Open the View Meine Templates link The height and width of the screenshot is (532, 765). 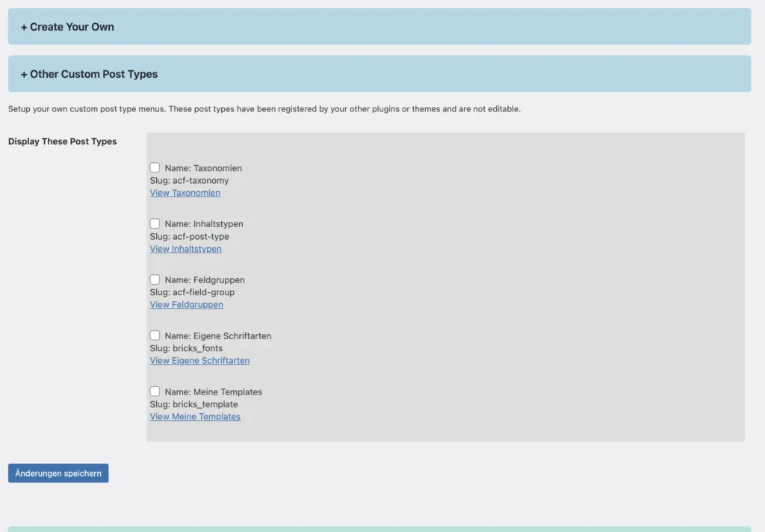tap(195, 416)
